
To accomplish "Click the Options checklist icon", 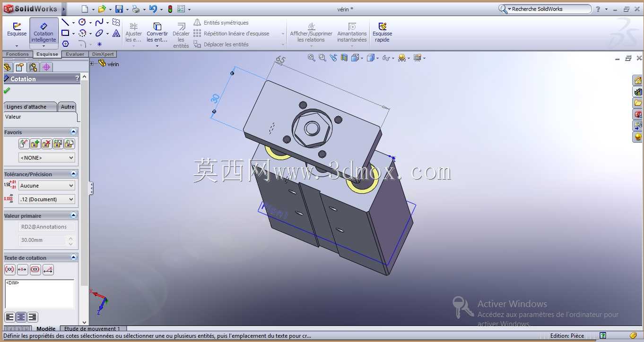I will [182, 9].
